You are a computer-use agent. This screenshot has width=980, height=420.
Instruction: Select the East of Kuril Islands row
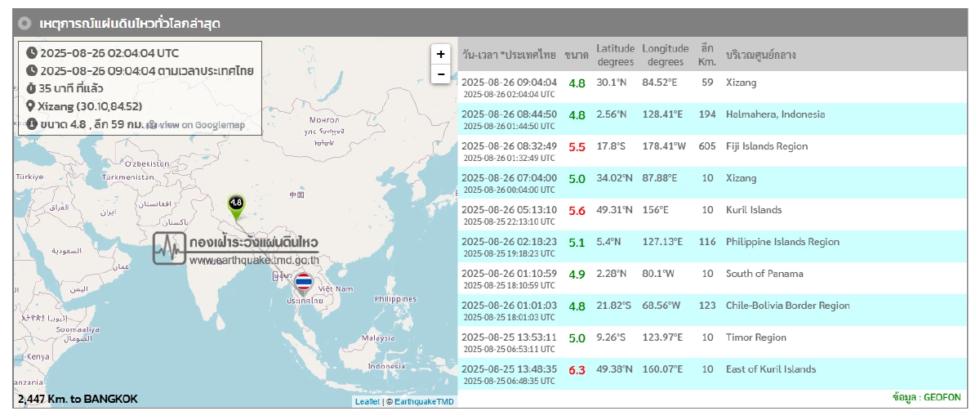tap(712, 373)
